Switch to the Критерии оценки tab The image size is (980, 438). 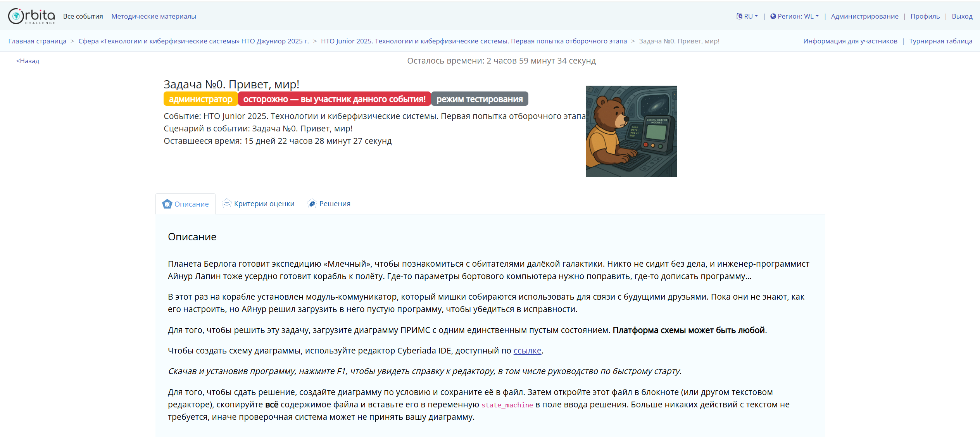[x=264, y=204]
